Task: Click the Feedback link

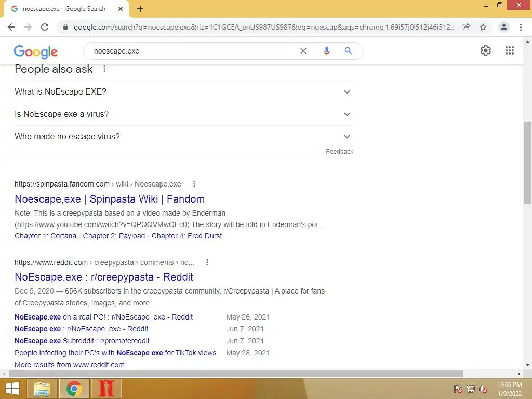Action: click(340, 152)
